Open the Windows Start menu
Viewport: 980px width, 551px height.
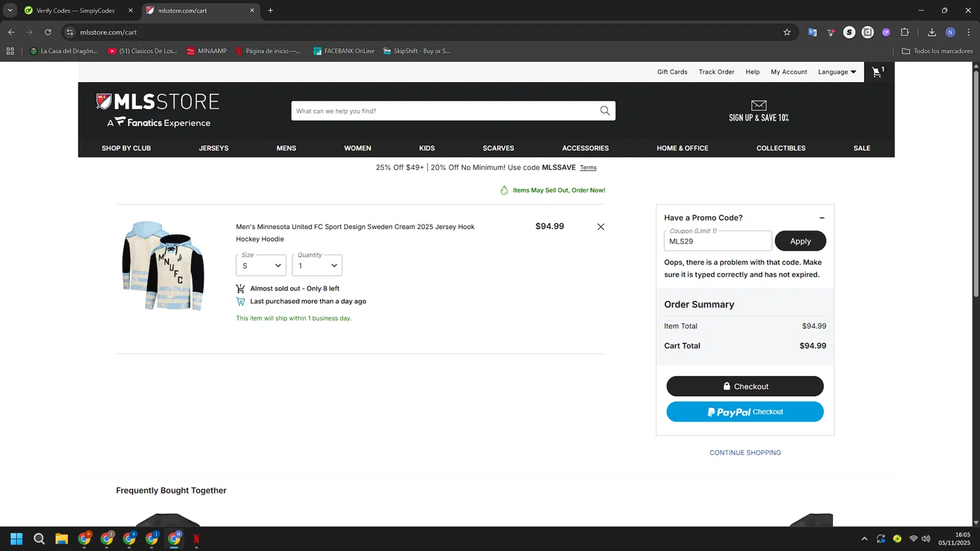[16, 539]
